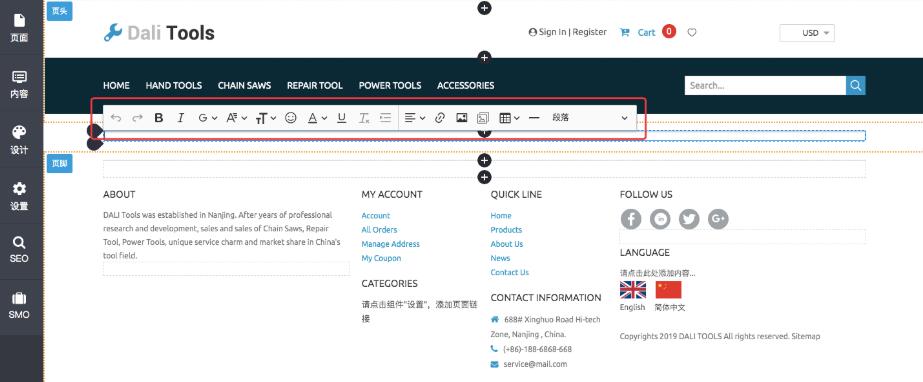Viewport: 923px width, 382px height.
Task: Apply bold formatting
Action: [158, 118]
